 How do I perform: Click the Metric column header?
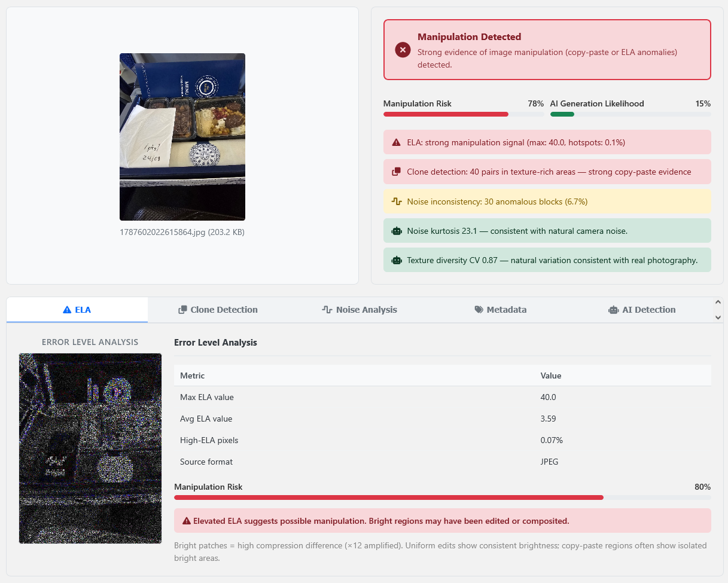(x=193, y=376)
